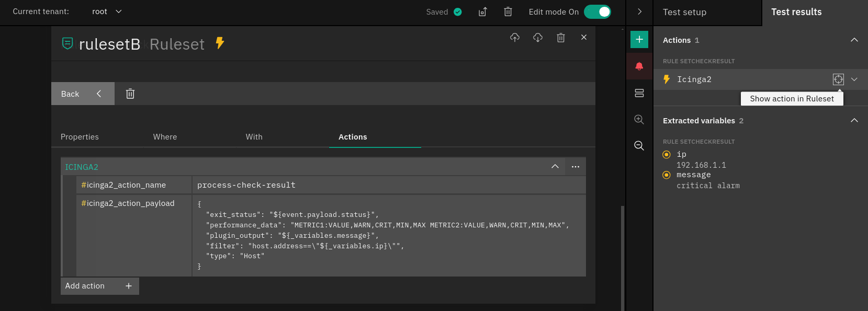Click the download icon in ruleset header

point(538,38)
